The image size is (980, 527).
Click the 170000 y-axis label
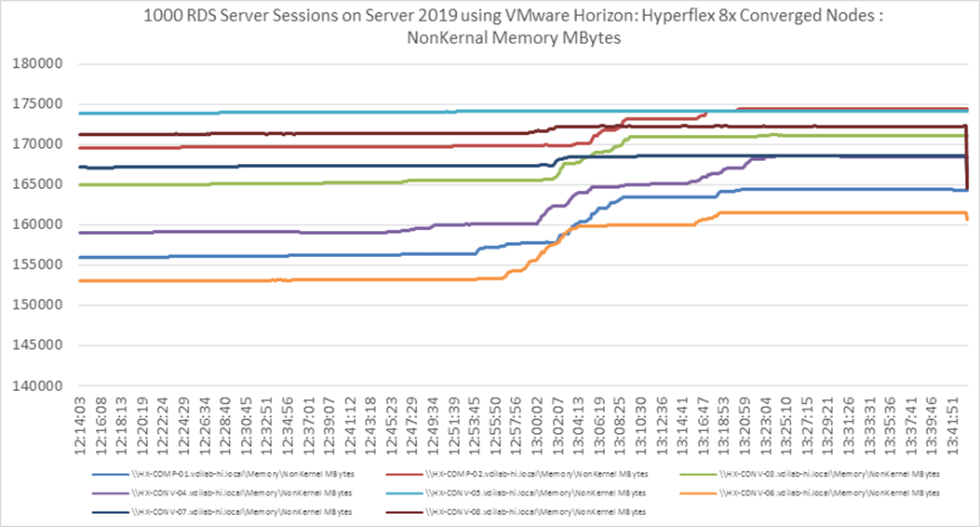pos(37,144)
